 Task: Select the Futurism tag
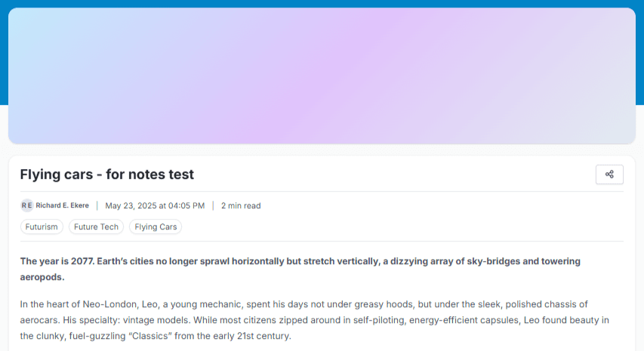42,226
